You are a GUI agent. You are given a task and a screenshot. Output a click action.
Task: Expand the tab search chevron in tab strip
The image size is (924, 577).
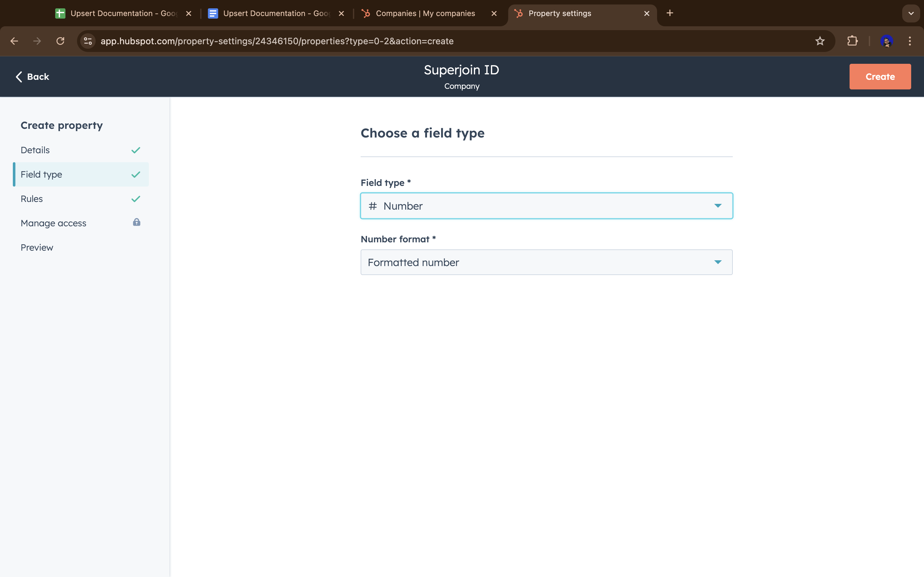tap(911, 13)
